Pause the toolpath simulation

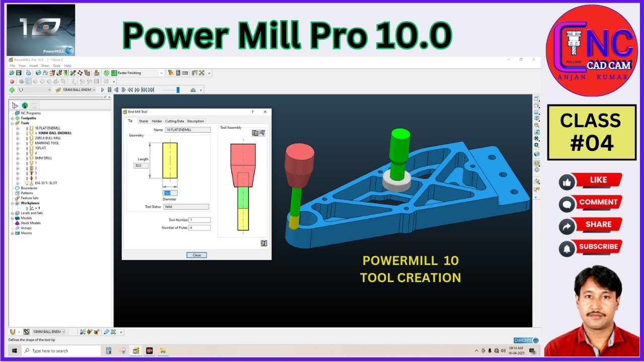(109, 89)
